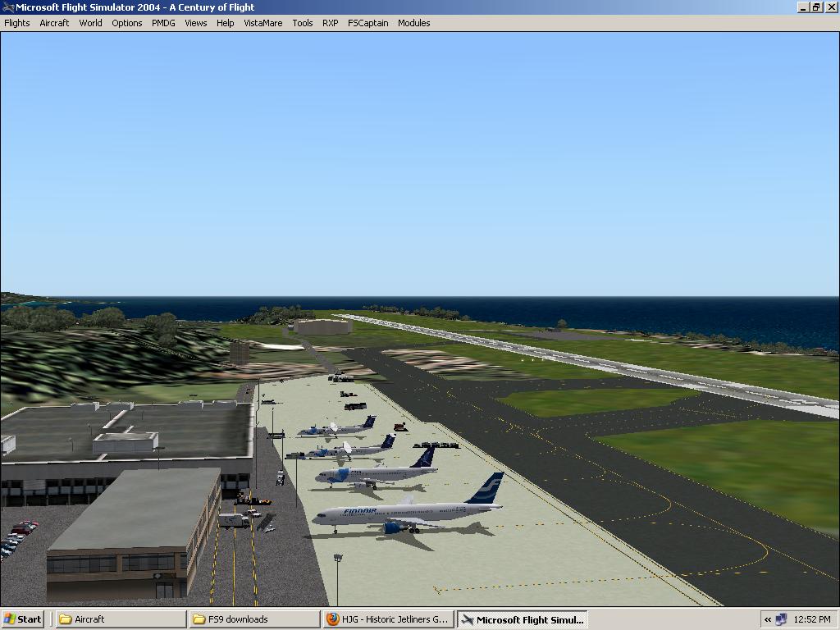Open the PMDG menu
This screenshot has width=840, height=630.
tap(163, 23)
